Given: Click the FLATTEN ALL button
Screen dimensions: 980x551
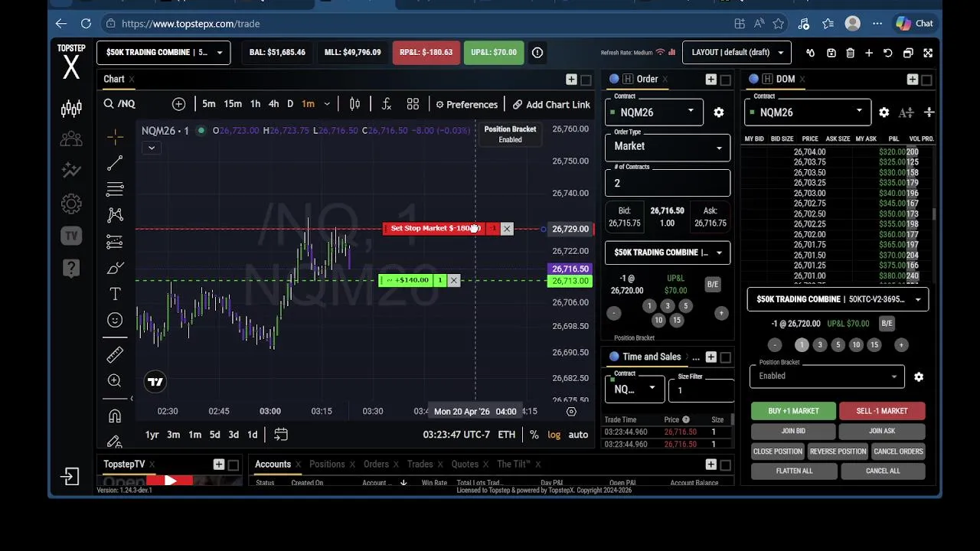Looking at the screenshot, I should tap(794, 471).
